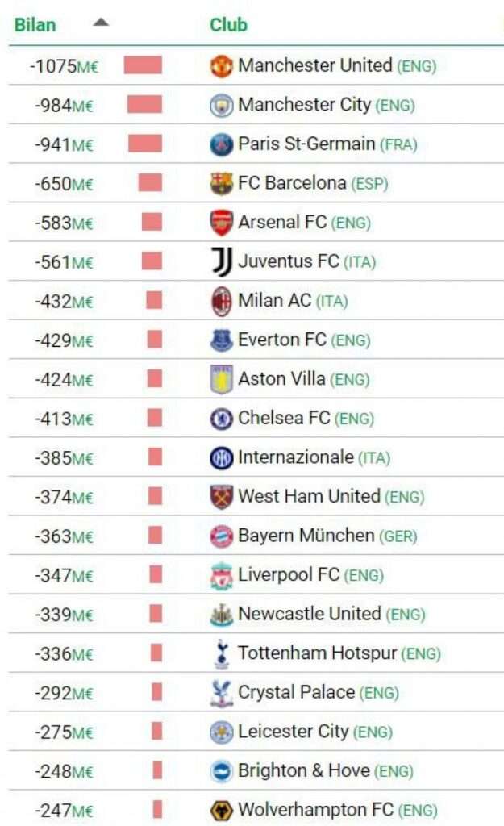Select the Manchester City badge

220,105
